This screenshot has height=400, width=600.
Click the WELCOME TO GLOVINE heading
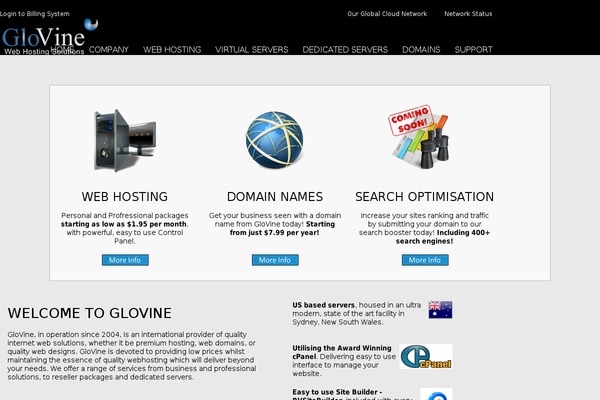(90, 313)
